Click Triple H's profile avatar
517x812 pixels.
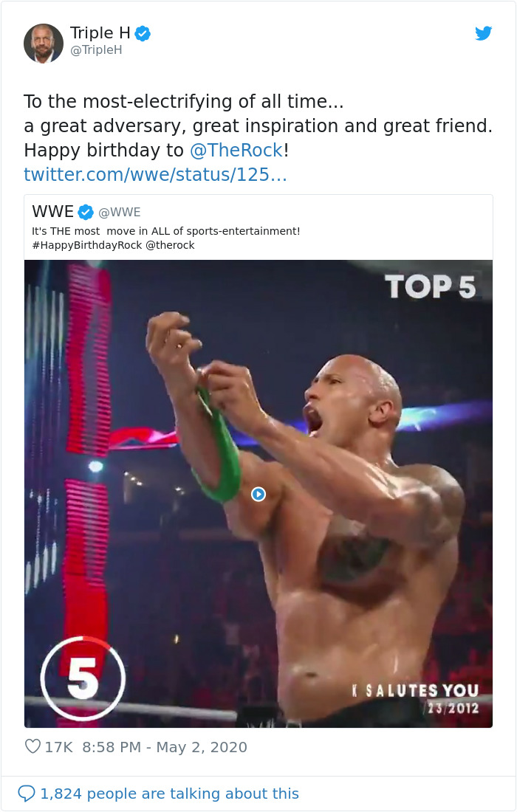[44, 43]
